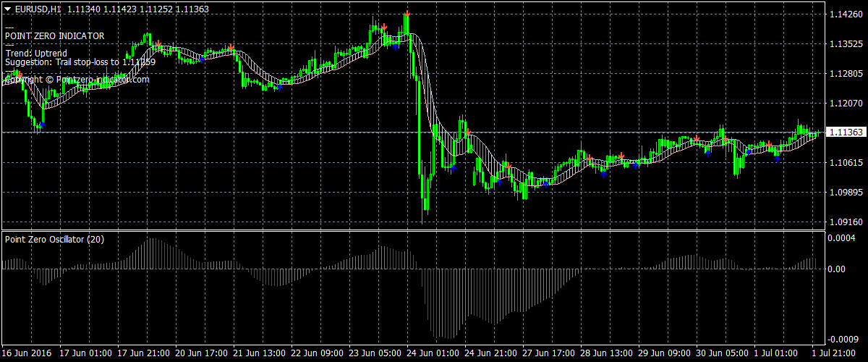Screen dimensions: 868x362
Task: Click the '17 Jun 01:00' time label
Action: (x=85, y=354)
